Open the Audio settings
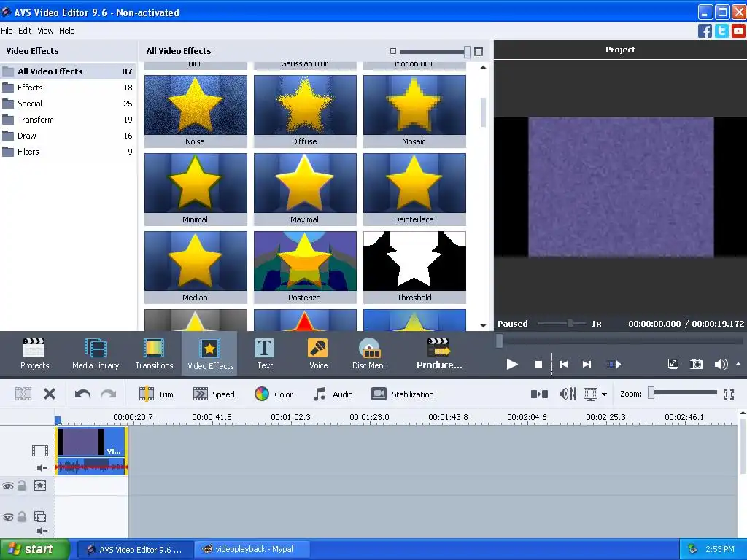This screenshot has height=560, width=747. coord(333,394)
